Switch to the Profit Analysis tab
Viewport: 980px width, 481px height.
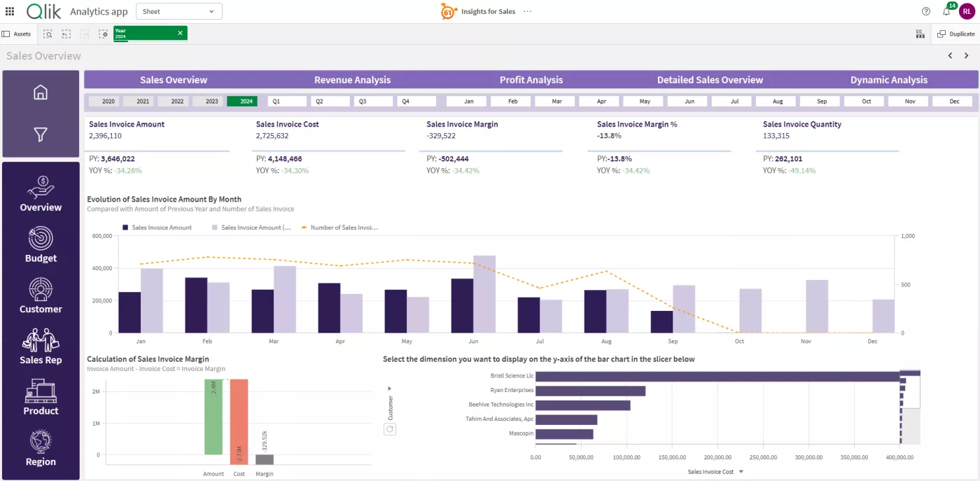531,79
